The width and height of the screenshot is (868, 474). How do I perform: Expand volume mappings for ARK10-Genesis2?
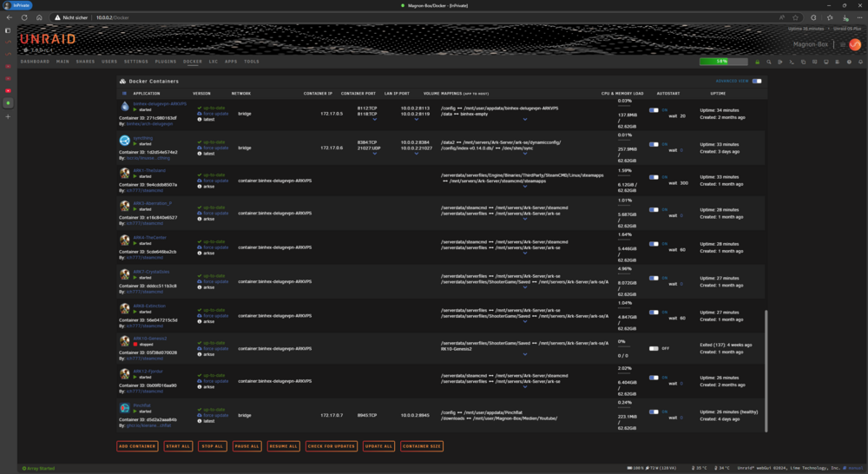[525, 354]
